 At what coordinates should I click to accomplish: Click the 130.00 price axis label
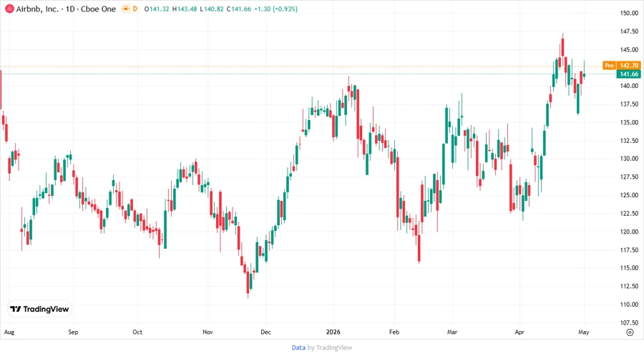(629, 159)
